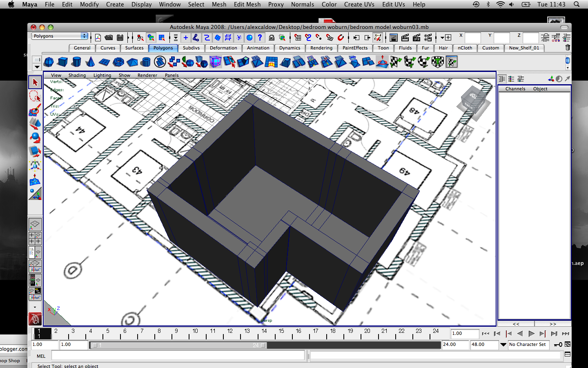Create a polygon pipe from shelf

point(146,62)
